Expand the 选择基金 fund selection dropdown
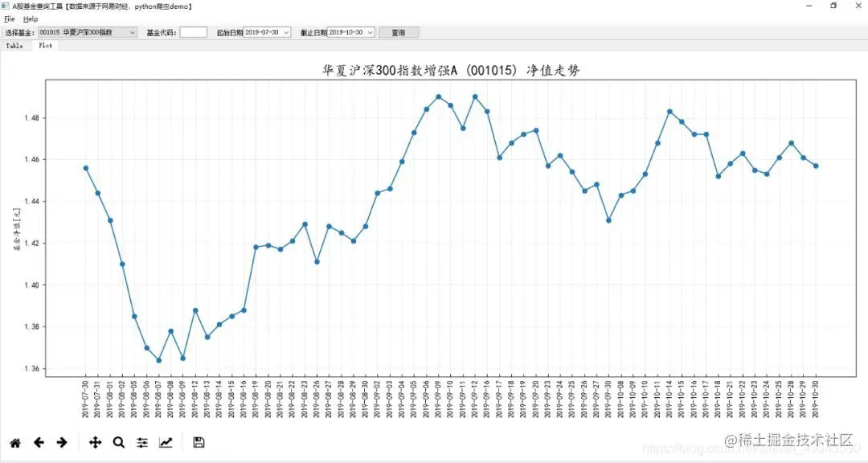Screen dimensions: 868x463 133,32
